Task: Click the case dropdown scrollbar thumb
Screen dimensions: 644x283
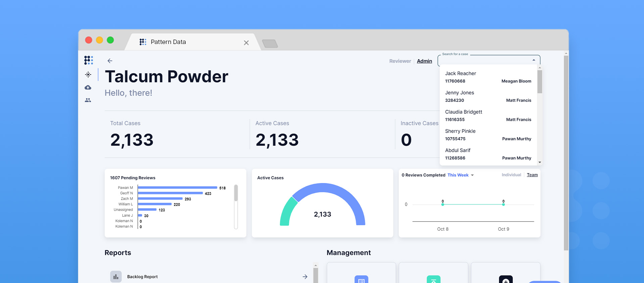Action: pyautogui.click(x=540, y=82)
